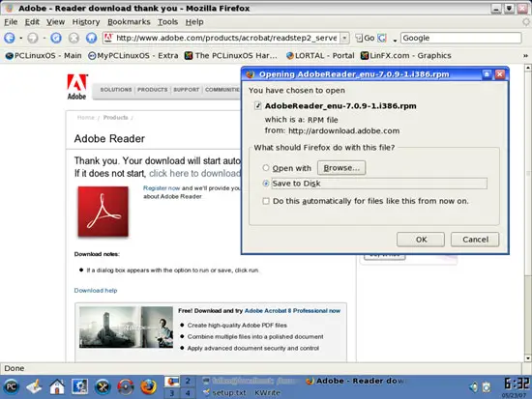Open the Control Center icon on taskbar
Viewport: 532px width, 399px height.
click(79, 386)
